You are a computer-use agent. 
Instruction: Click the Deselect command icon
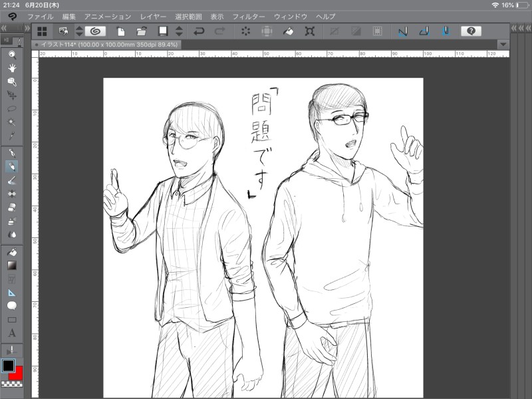click(334, 31)
